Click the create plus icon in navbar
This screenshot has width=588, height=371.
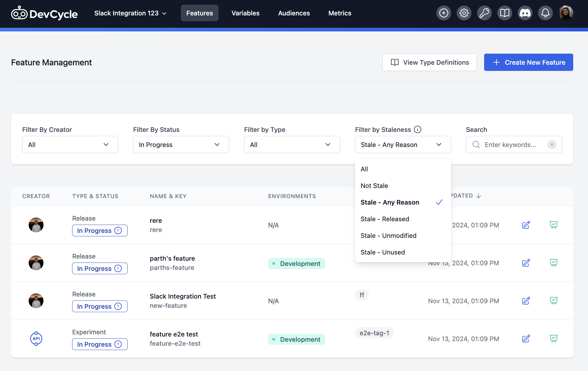443,13
